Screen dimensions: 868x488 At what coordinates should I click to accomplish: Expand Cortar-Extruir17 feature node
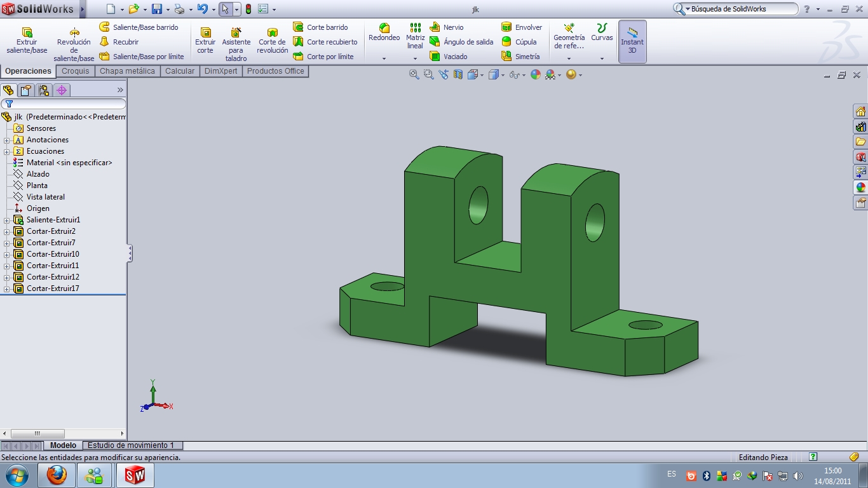click(x=7, y=288)
